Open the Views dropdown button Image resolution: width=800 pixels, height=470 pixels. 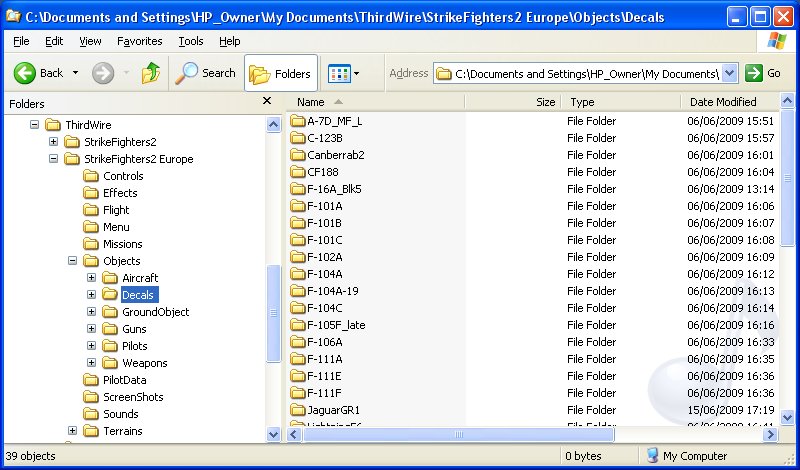[x=344, y=73]
